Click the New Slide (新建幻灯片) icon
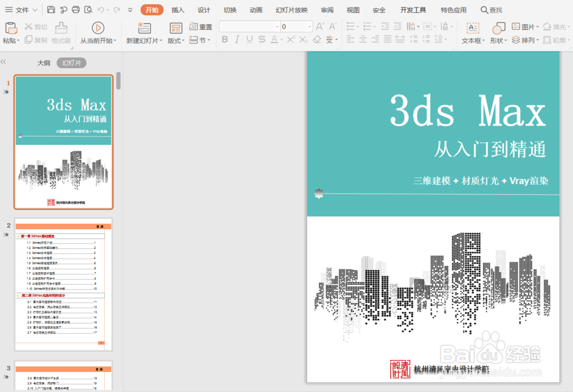The height and width of the screenshot is (392, 573). (144, 28)
